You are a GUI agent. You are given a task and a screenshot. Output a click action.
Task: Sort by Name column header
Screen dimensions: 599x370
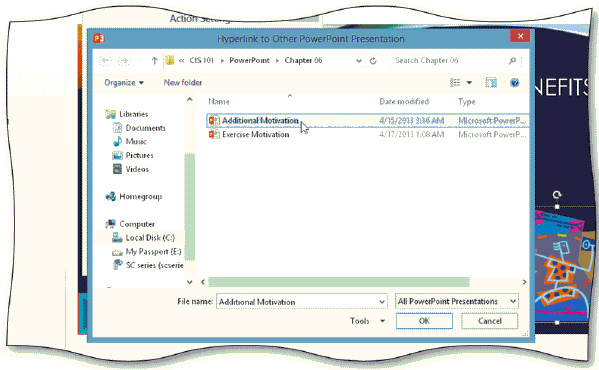pyautogui.click(x=219, y=102)
